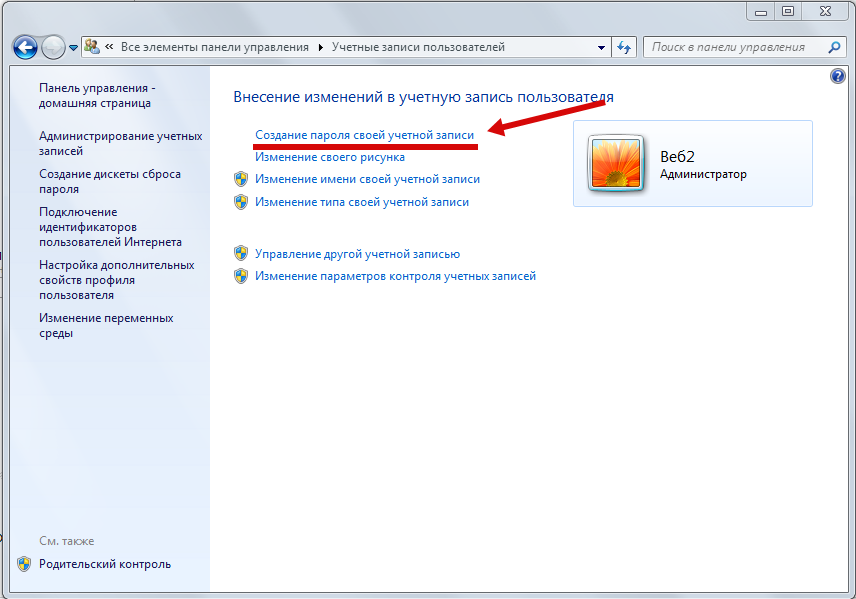Click inside the control panel search field
Screen dimensions: 856x599
coord(740,46)
